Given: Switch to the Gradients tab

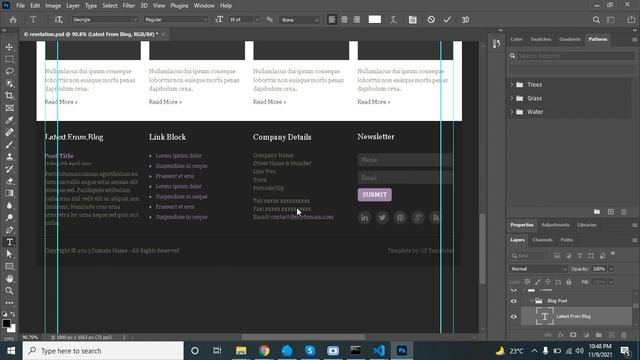Looking at the screenshot, I should tap(570, 39).
